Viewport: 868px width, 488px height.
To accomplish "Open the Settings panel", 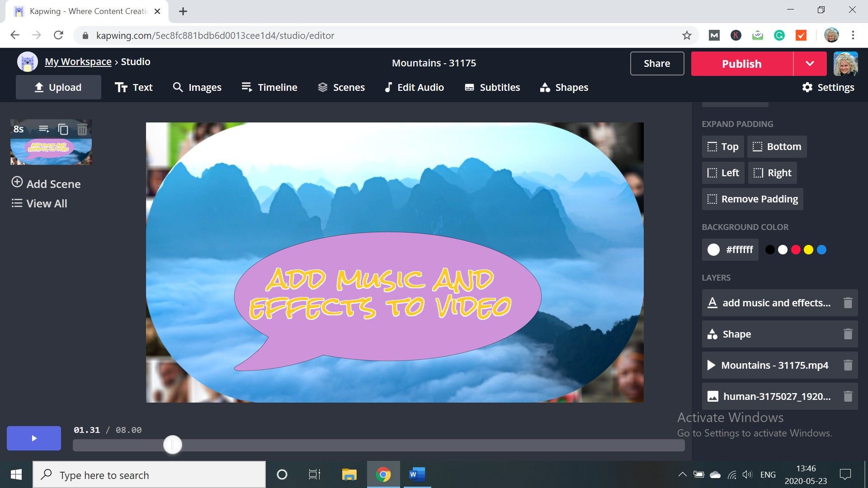I will pos(828,87).
